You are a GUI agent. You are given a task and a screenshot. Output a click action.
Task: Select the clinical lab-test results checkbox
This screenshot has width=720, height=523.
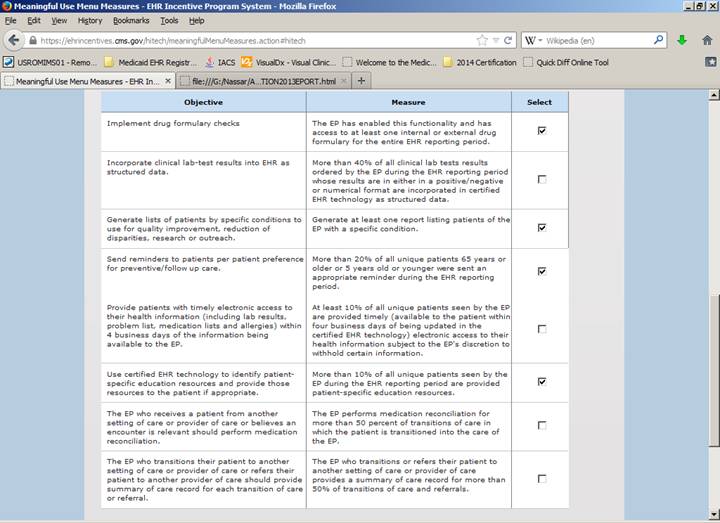pyautogui.click(x=541, y=179)
